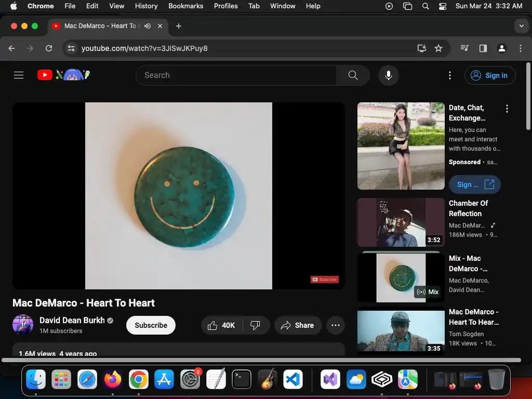Open the Bookmarks menu
Viewport: 532px width, 399px height.
185,6
